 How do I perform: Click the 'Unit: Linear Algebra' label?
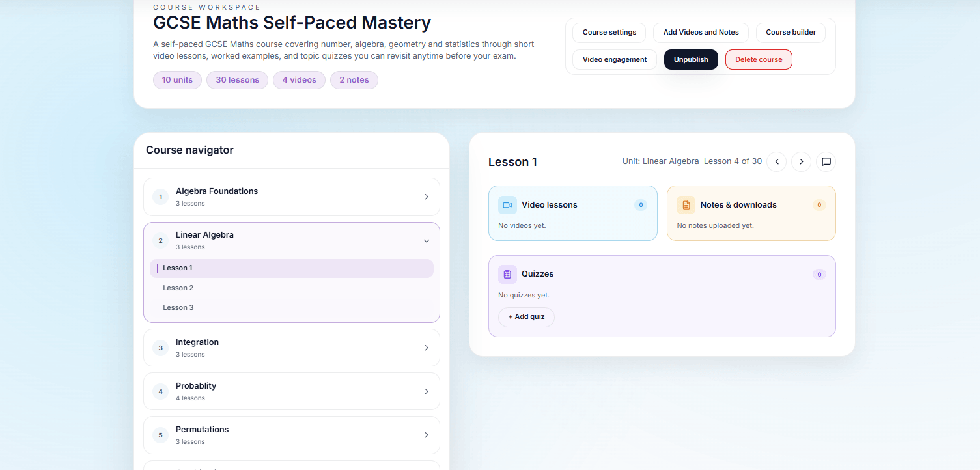660,161
